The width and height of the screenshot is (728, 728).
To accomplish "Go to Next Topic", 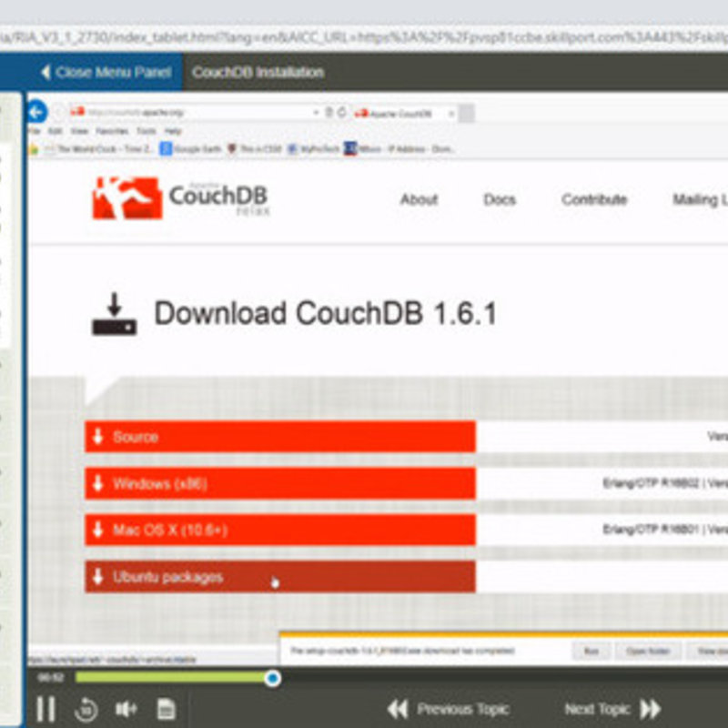I will point(612,710).
